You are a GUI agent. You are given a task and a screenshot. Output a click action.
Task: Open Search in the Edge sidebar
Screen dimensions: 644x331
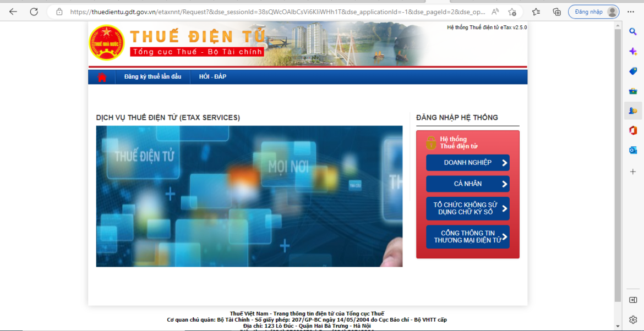633,31
